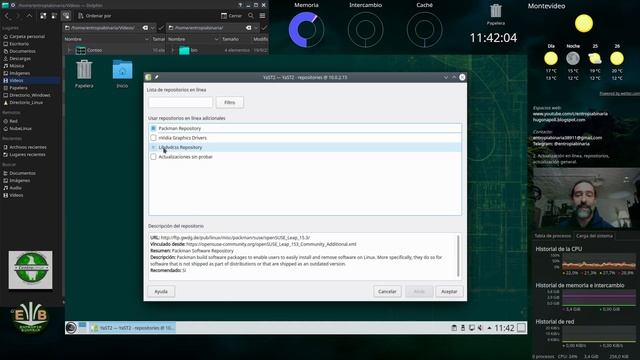Switch Dolphin to compact view mode
This screenshot has width=640, height=360.
[x=54, y=16]
